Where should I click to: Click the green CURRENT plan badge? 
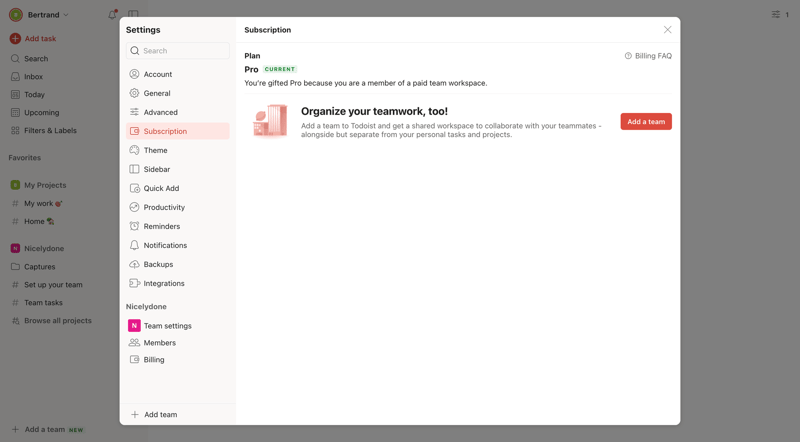(280, 69)
